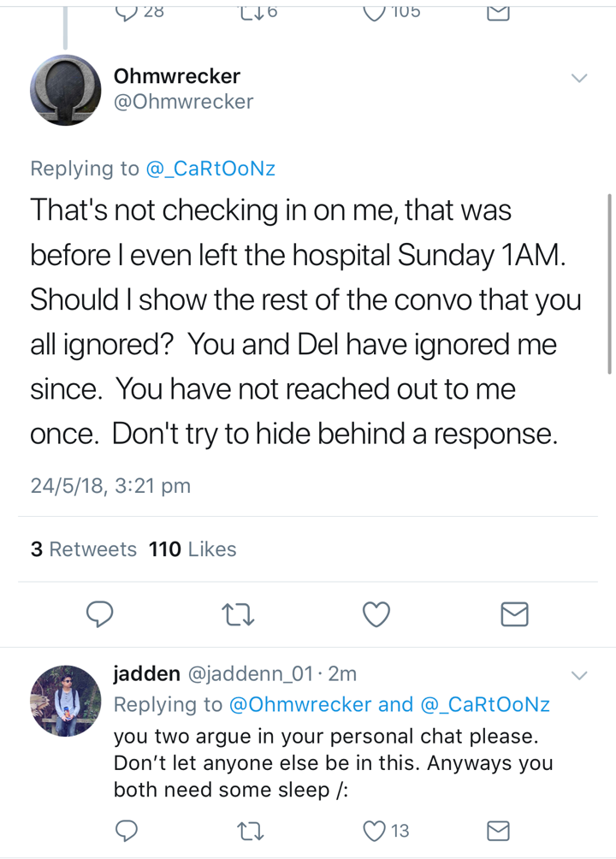Screen dimensions: 616x859
Task: View the 110 Likes list
Action: tap(192, 549)
